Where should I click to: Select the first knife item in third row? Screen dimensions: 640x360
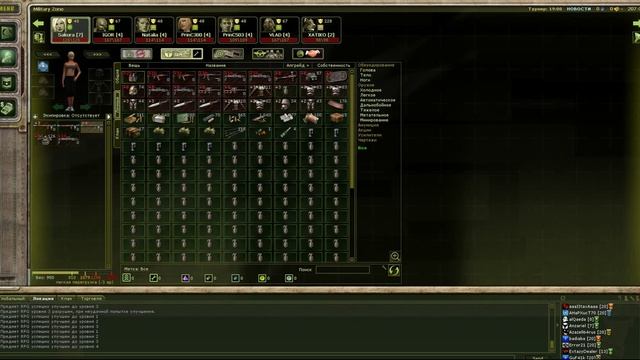[x=158, y=105]
